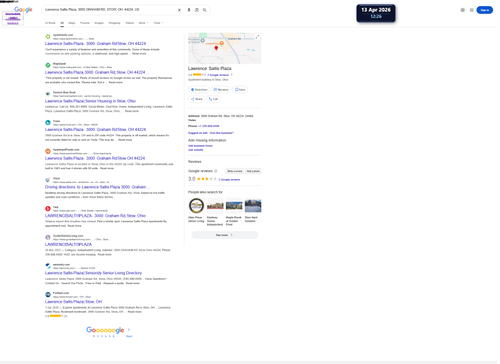Switch to the AI Mode tab
Viewport: 500px width, 364px height.
(x=50, y=23)
